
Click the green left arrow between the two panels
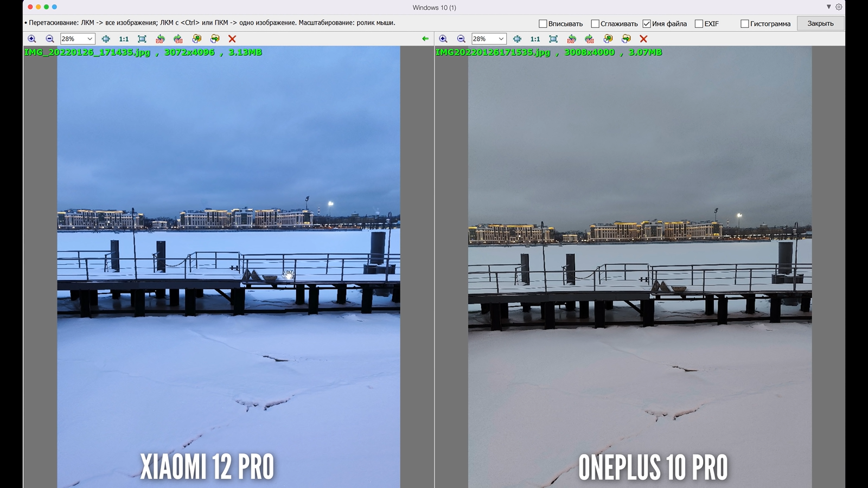click(425, 39)
